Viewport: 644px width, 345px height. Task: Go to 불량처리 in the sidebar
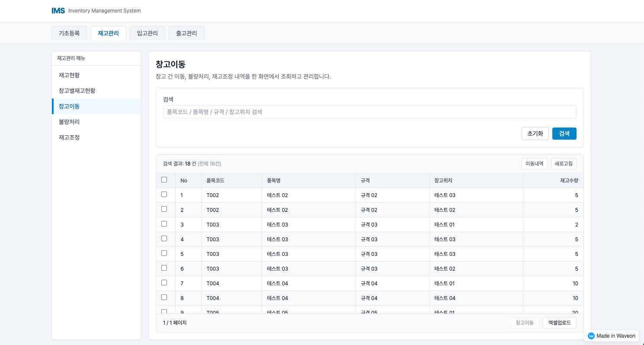(x=69, y=122)
